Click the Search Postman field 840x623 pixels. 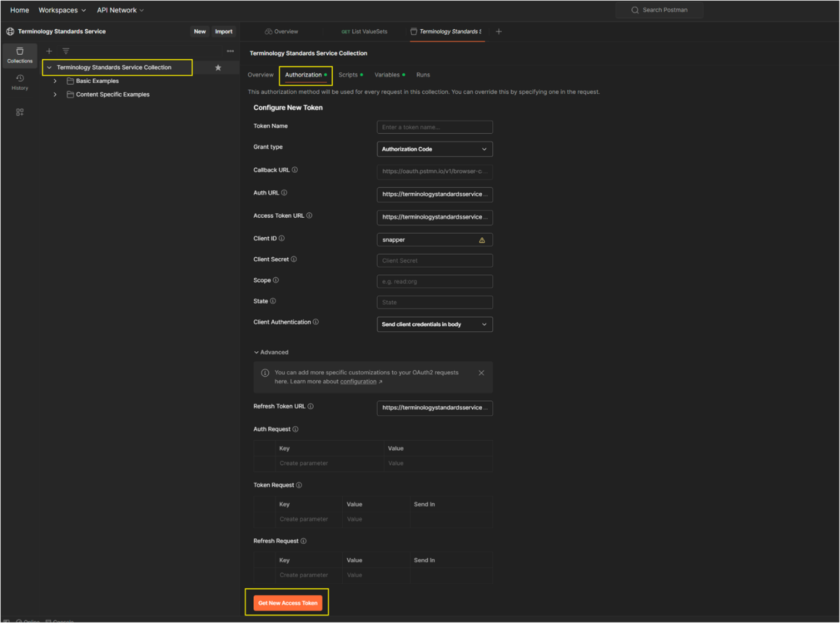pos(659,10)
